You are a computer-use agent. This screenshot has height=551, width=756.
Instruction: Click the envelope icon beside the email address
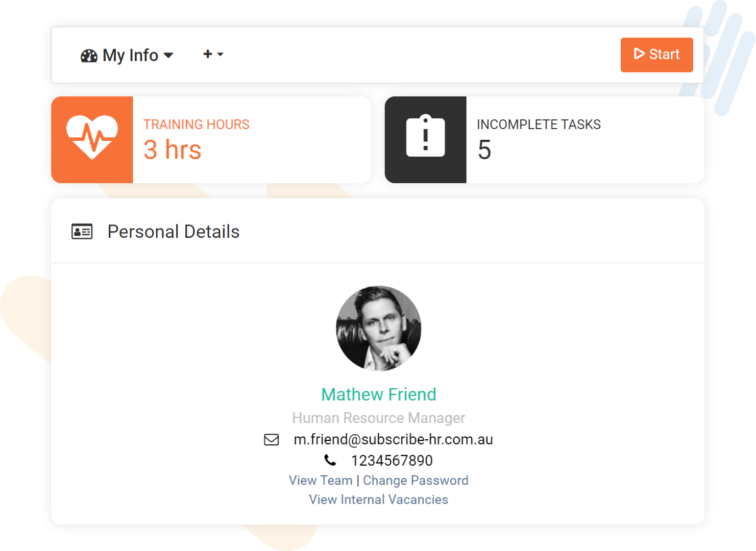point(272,439)
